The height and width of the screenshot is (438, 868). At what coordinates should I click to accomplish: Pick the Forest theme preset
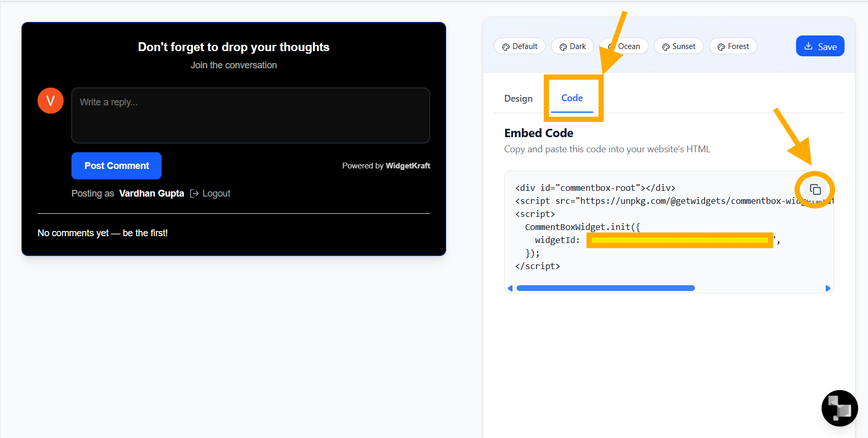[x=732, y=46]
